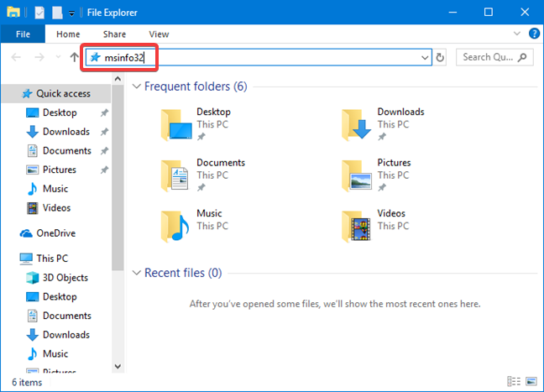Click the Frequent folders (6) heading
Viewport: 544px width, 392px height.
click(196, 86)
